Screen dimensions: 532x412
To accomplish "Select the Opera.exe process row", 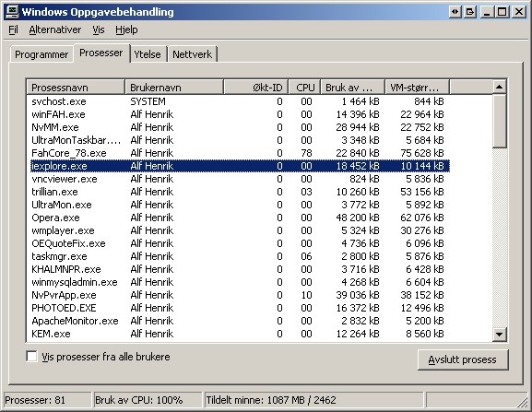I will pyautogui.click(x=238, y=218).
